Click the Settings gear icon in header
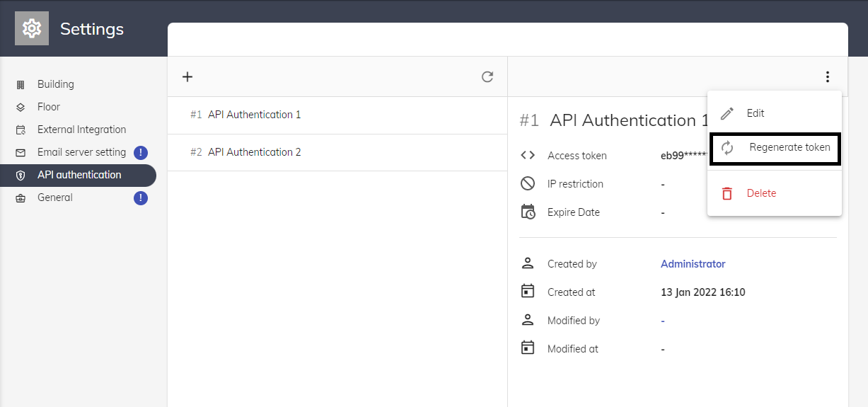868x407 pixels. pyautogui.click(x=32, y=28)
